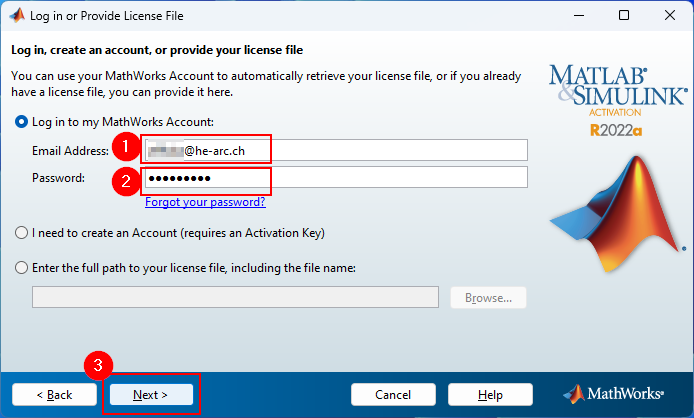This screenshot has width=694, height=418.
Task: Focus the Email Address field
Action: (x=336, y=151)
